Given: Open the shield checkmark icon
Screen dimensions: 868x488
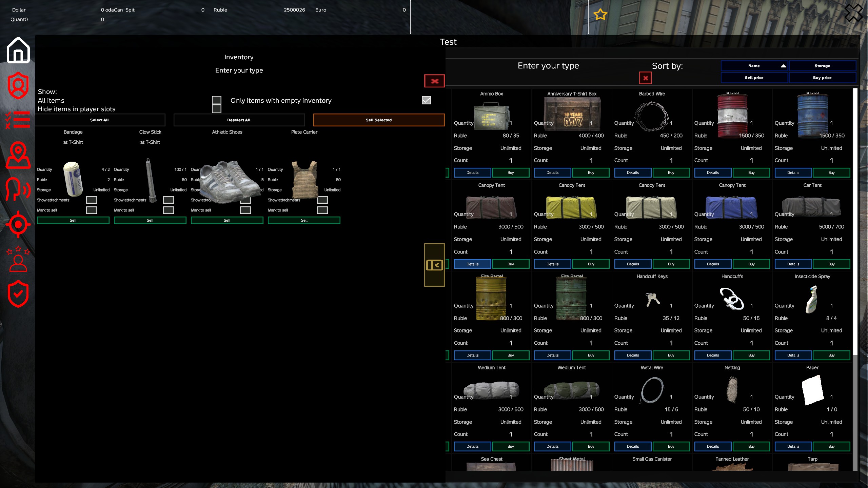Looking at the screenshot, I should 18,294.
